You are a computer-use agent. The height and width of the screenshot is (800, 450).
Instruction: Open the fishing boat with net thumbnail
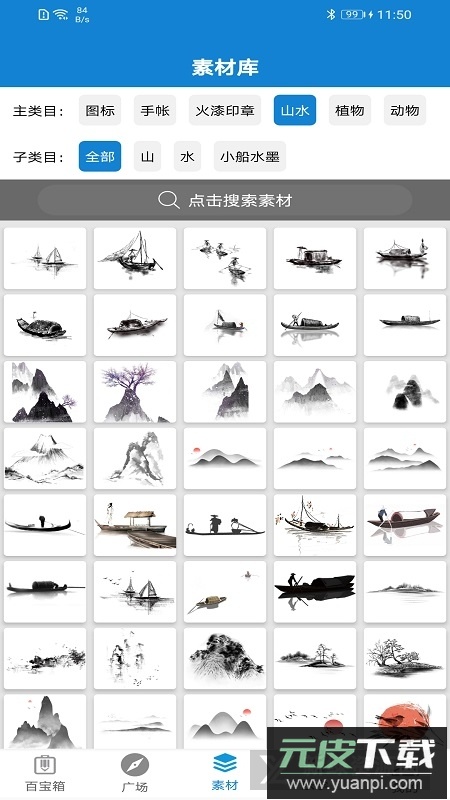click(135, 258)
